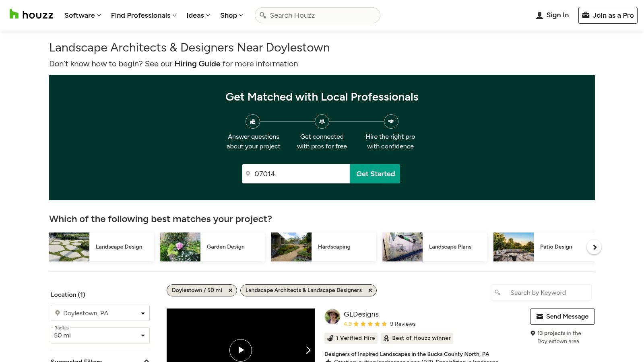The image size is (644, 362).
Task: Click the Get Started button
Action: pyautogui.click(x=375, y=174)
